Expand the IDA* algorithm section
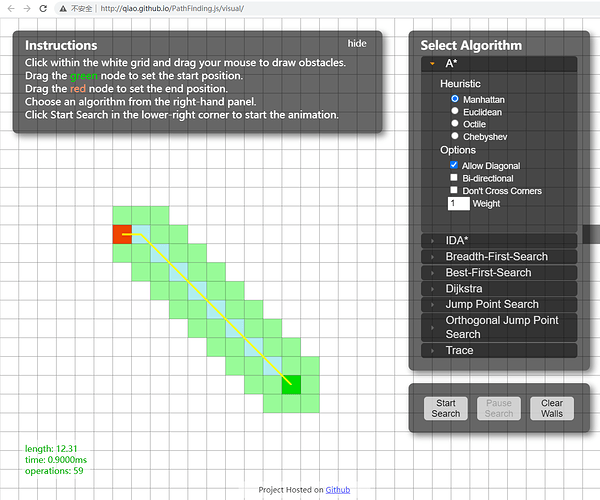Screen dimensions: 600x500 point(499,241)
